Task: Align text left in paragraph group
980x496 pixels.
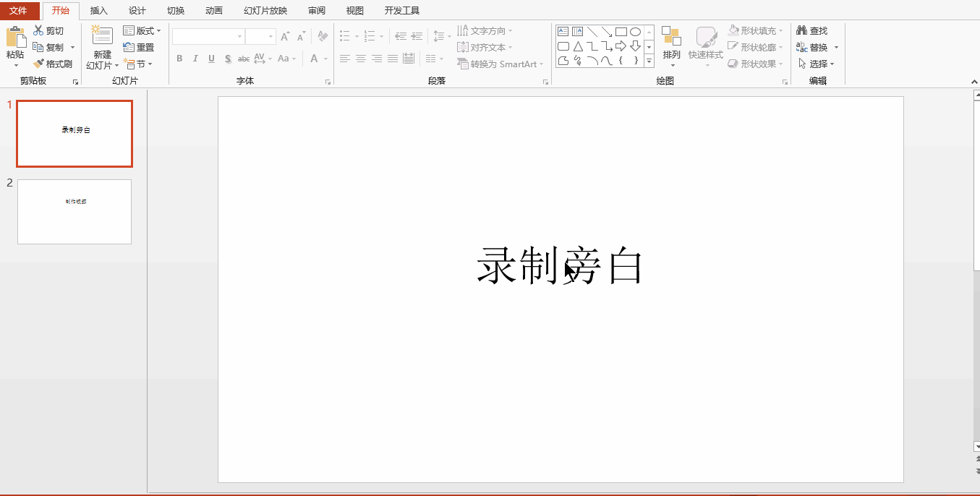Action: coord(345,59)
